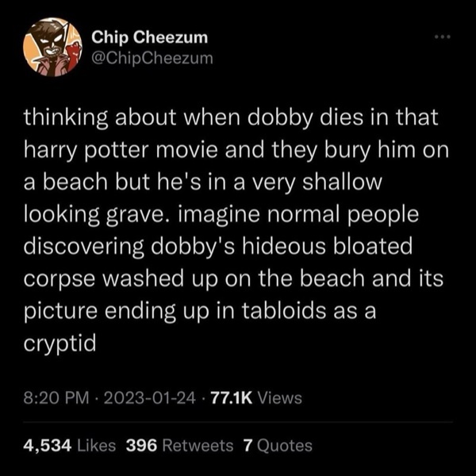The height and width of the screenshot is (476, 476).
Task: Open Chip Cheezum's profile avatar
Action: click(52, 47)
